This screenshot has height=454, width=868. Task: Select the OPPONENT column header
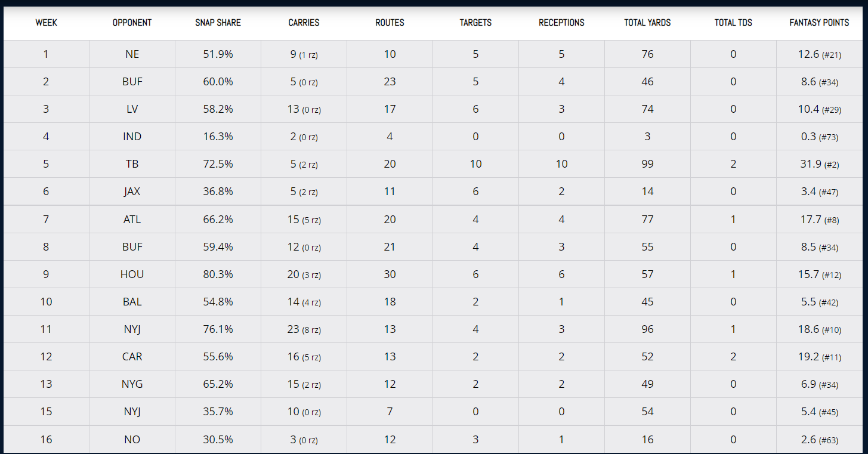coord(132,23)
